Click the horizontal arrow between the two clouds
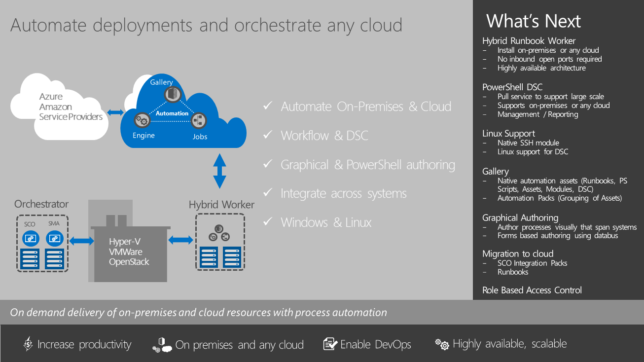644x362 pixels. point(115,113)
